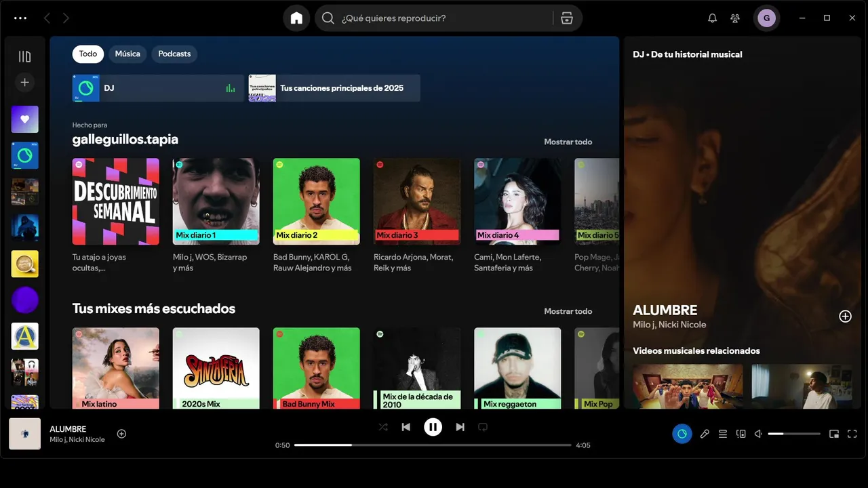Open notifications bell
Screen dimensions: 868x488
[x=712, y=18]
